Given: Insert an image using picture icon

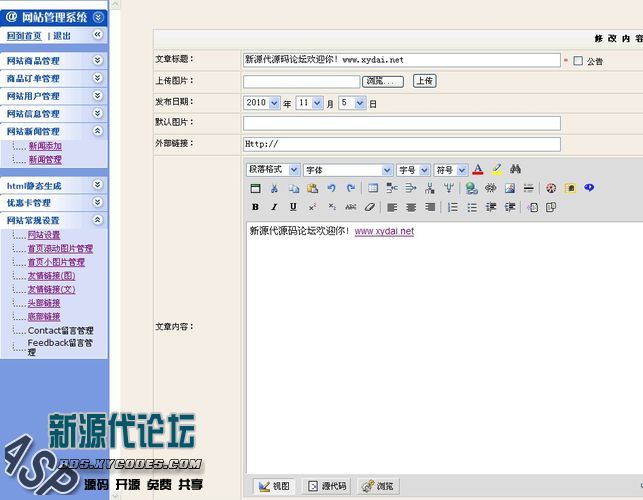Looking at the screenshot, I should pos(510,188).
